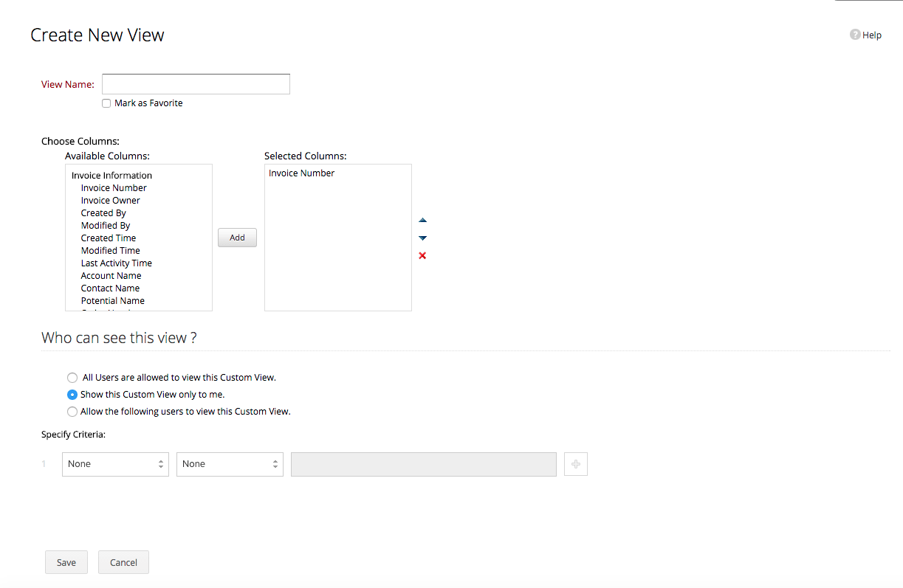The height and width of the screenshot is (588, 903).
Task: Click the move column down arrow
Action: (422, 238)
